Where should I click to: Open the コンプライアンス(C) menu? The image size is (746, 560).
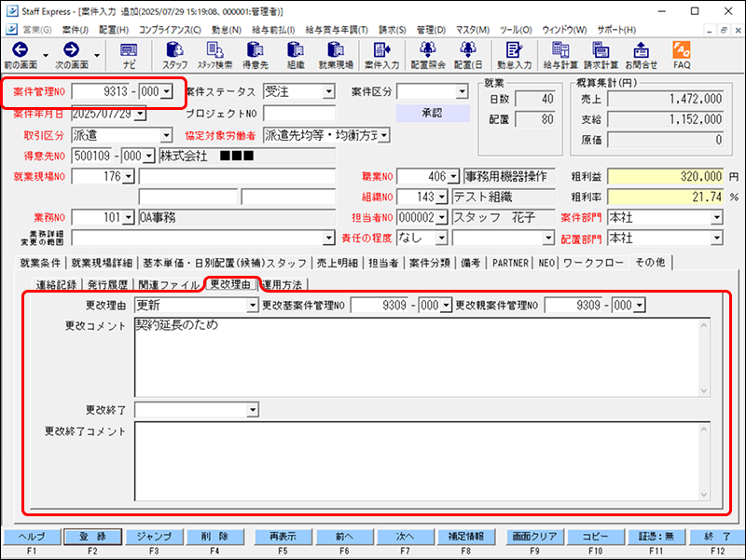pos(170,30)
